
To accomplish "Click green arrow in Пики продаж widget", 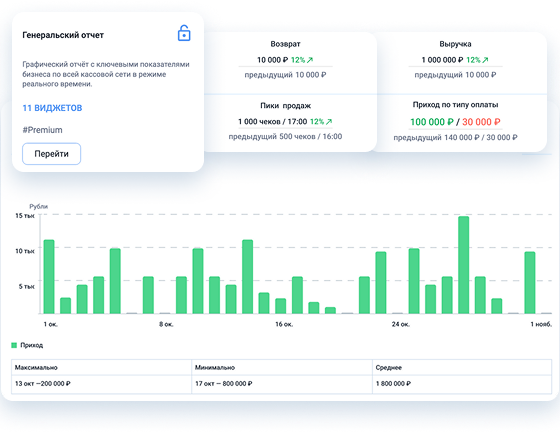I will pyautogui.click(x=329, y=122).
